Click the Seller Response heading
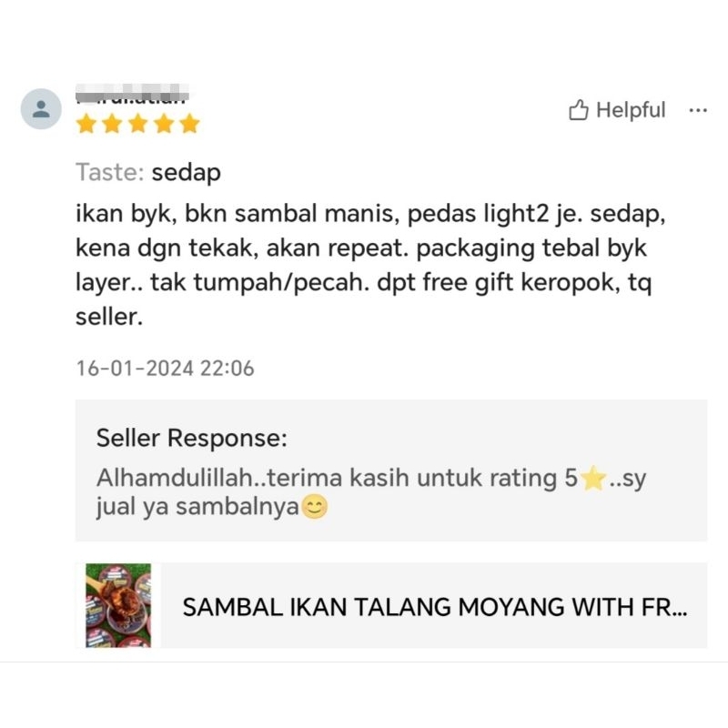The width and height of the screenshot is (728, 728). pyautogui.click(x=192, y=438)
